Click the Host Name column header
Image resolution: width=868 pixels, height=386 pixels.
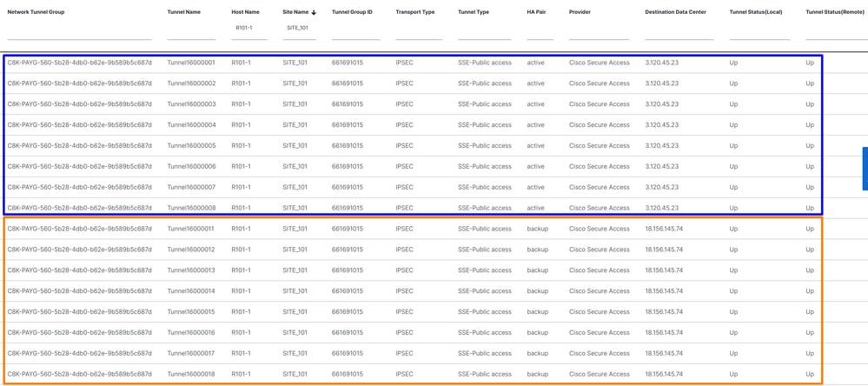(245, 12)
